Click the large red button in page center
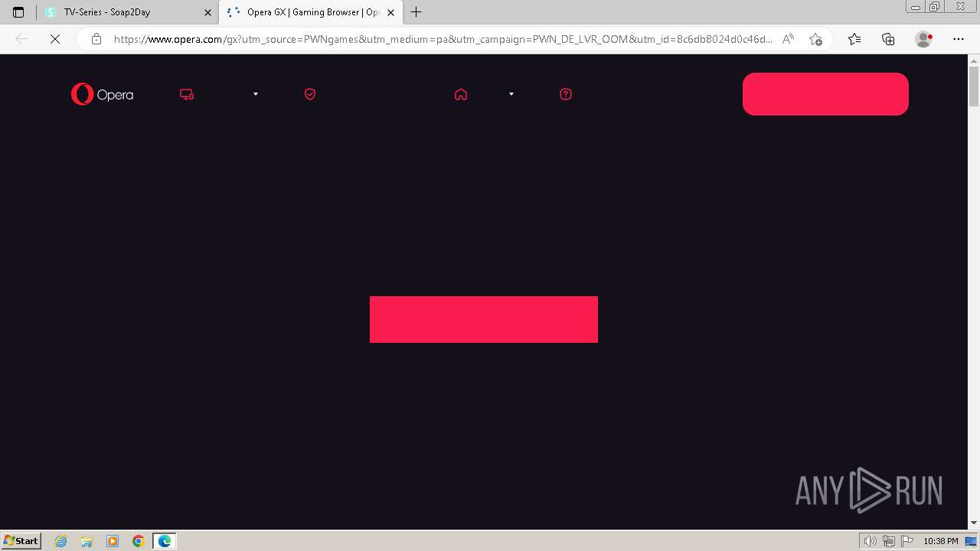The height and width of the screenshot is (551, 980). coord(484,319)
